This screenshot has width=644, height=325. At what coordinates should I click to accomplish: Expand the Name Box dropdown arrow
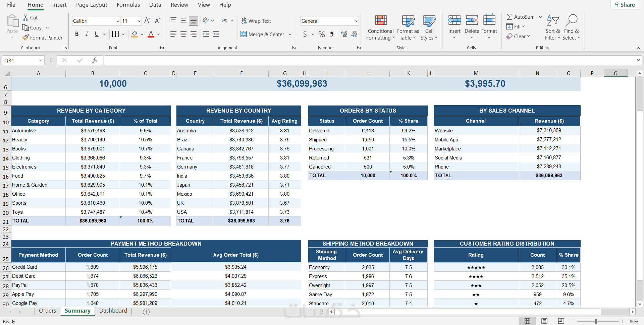pos(40,60)
